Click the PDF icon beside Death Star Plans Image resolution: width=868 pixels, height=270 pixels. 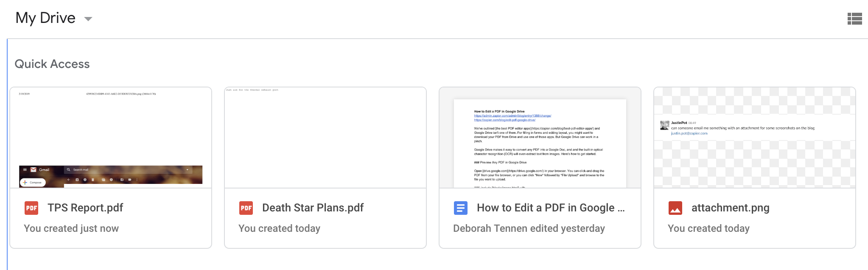tap(246, 208)
